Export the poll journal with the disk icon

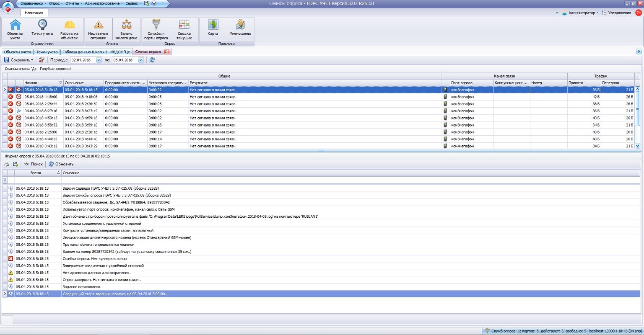pyautogui.click(x=16, y=164)
